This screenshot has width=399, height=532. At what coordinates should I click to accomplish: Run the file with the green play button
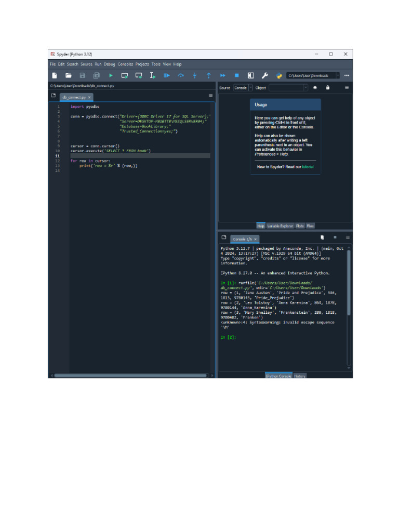(111, 75)
